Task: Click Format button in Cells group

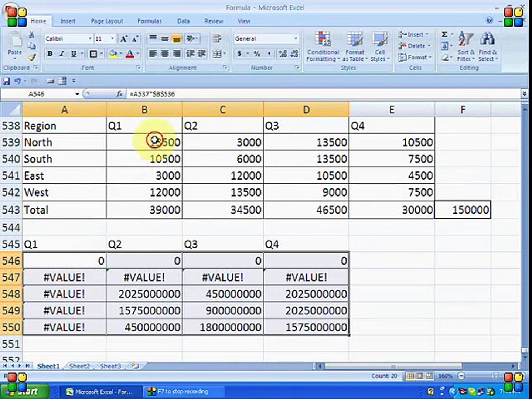Action: point(416,58)
